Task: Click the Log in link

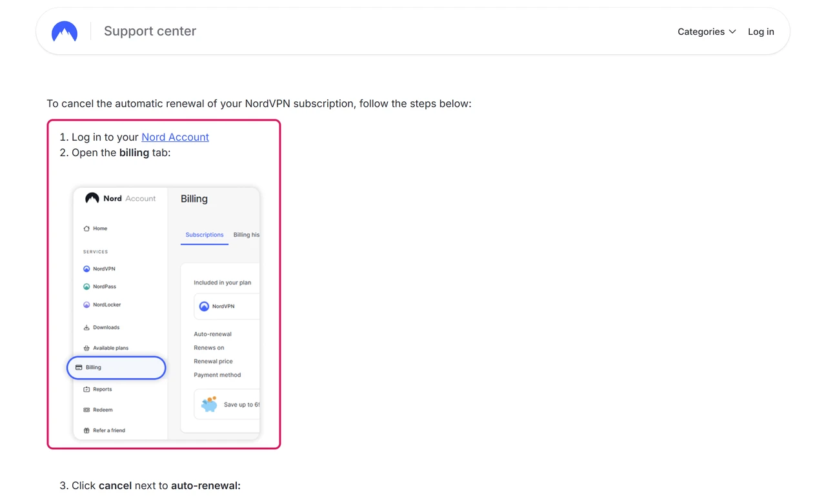Action: pyautogui.click(x=761, y=32)
